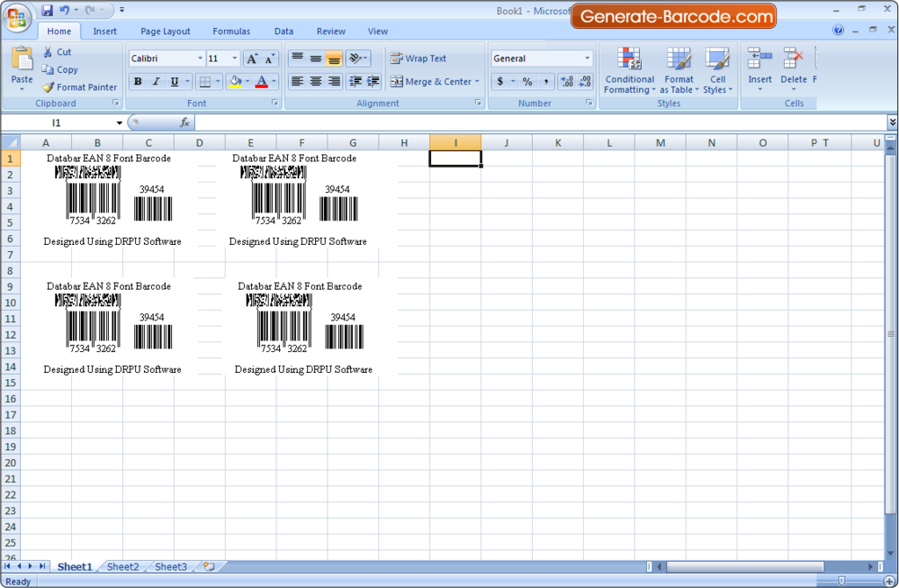Open the font name dropdown showing Calibri
The width and height of the screenshot is (899, 588).
(165, 58)
